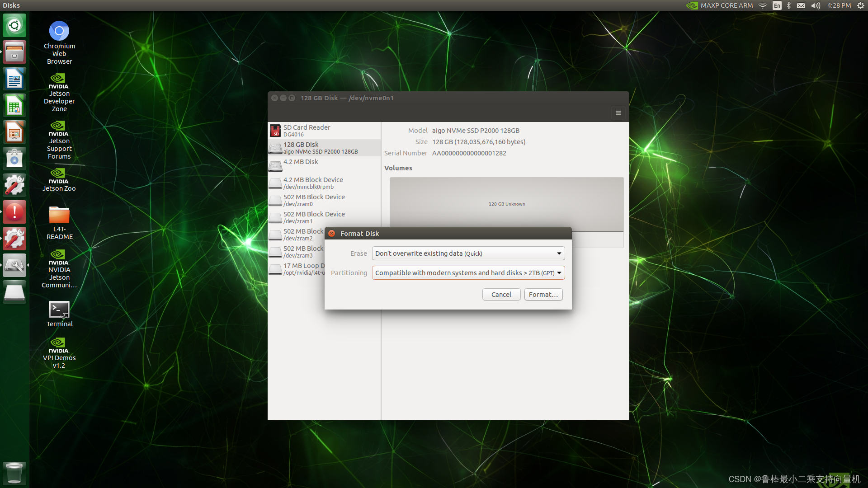Select the 128 GB Disk entry

tap(324, 147)
